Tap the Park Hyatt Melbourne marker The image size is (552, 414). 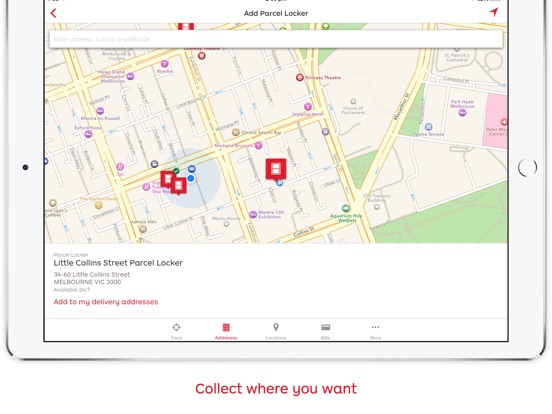[462, 113]
